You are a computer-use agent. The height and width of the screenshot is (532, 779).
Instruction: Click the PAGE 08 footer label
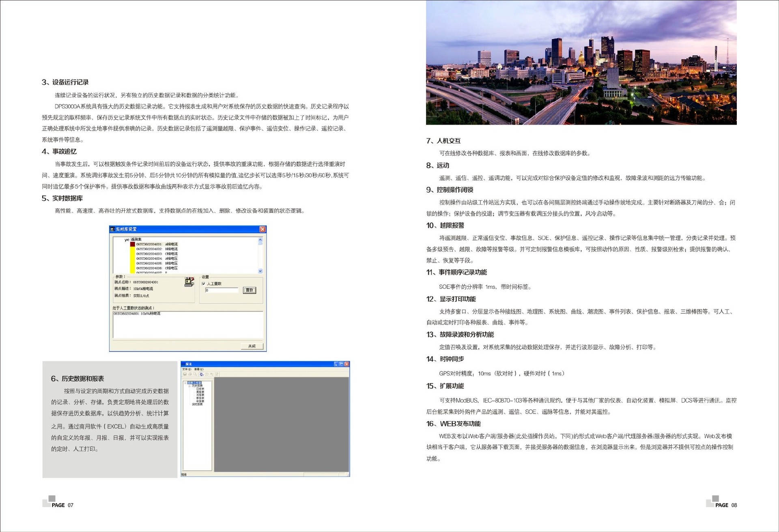pos(726,505)
